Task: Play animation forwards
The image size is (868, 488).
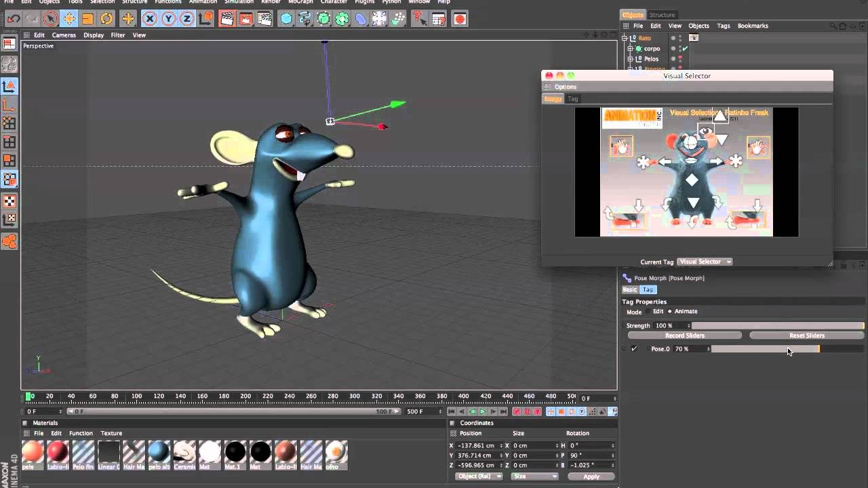Action: (483, 411)
